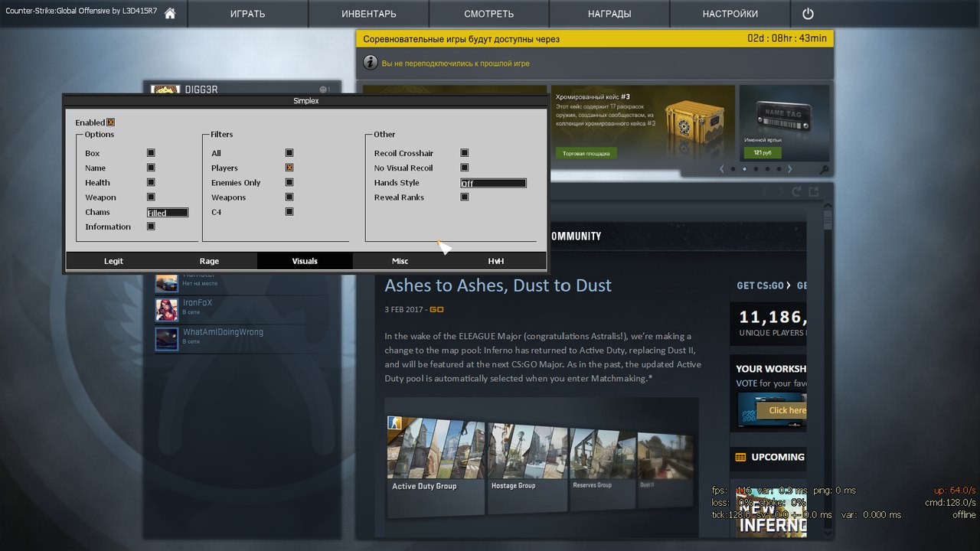Open the ИГРАТЬ menu
This screenshot has height=551, width=980.
247,14
